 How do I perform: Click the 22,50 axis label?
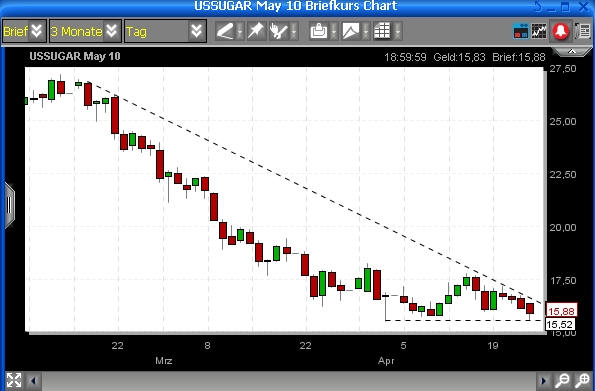563,175
